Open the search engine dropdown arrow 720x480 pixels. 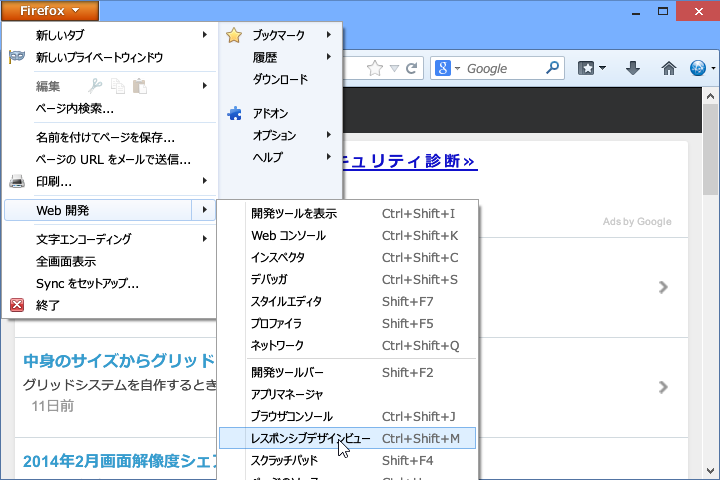coord(457,68)
